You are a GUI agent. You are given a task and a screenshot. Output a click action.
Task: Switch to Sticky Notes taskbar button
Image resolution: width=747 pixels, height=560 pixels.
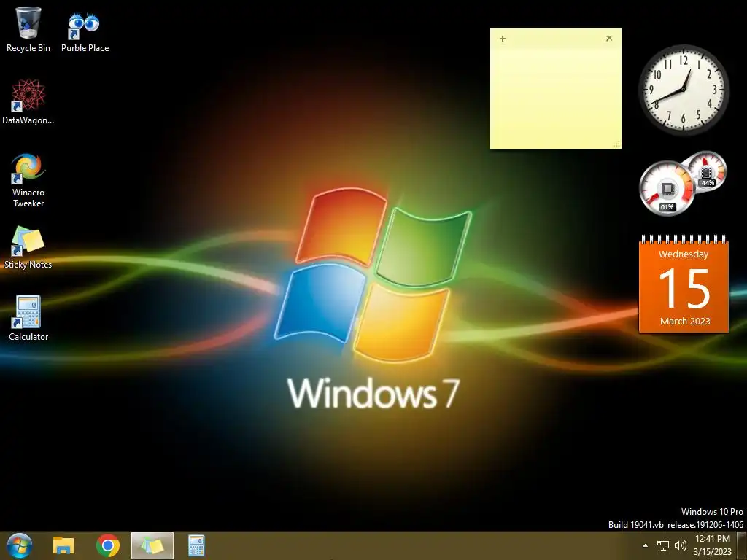point(152,545)
